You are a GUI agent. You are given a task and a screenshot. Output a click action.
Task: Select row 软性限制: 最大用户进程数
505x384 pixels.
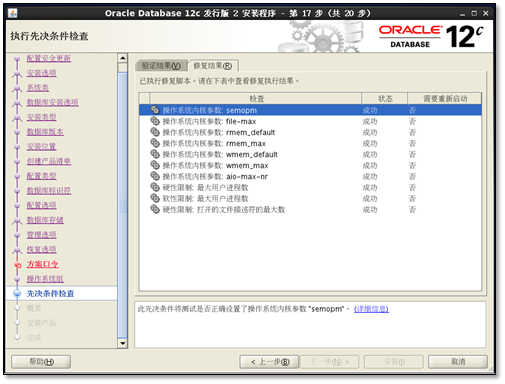coord(310,198)
